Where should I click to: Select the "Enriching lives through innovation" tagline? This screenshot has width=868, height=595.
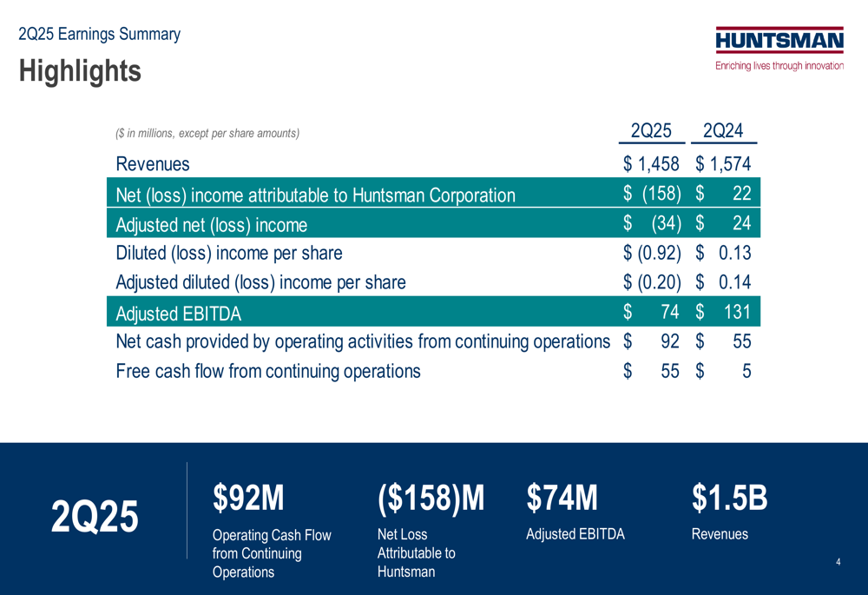click(x=779, y=66)
